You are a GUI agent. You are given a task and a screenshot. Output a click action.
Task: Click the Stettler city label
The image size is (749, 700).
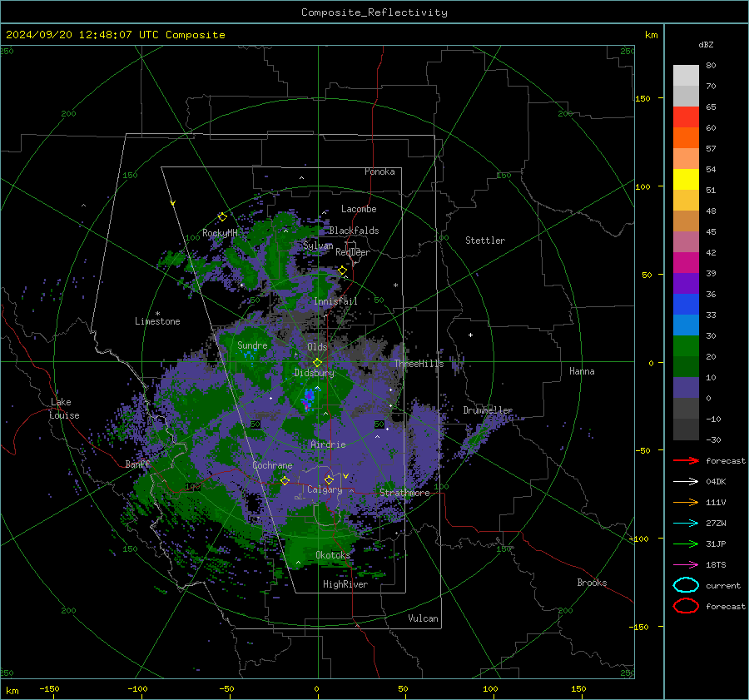(485, 241)
